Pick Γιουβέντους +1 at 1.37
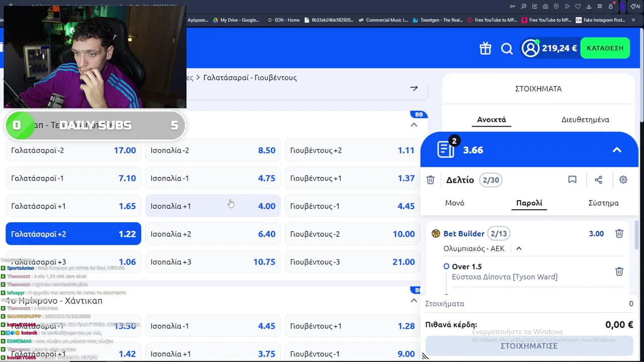Viewport: 644px width, 362px height. coord(352,178)
